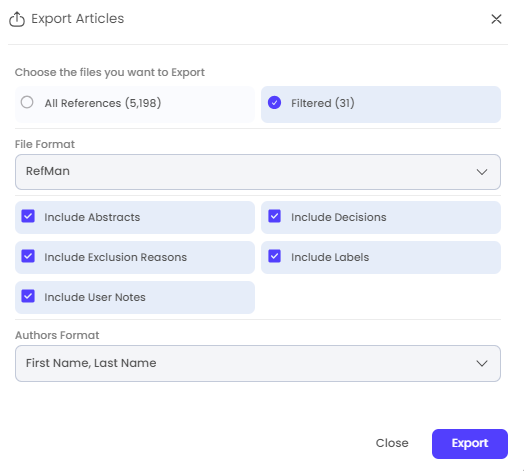Image resolution: width=524 pixels, height=471 pixels.
Task: Click the Include Abstracts label text
Action: [92, 217]
